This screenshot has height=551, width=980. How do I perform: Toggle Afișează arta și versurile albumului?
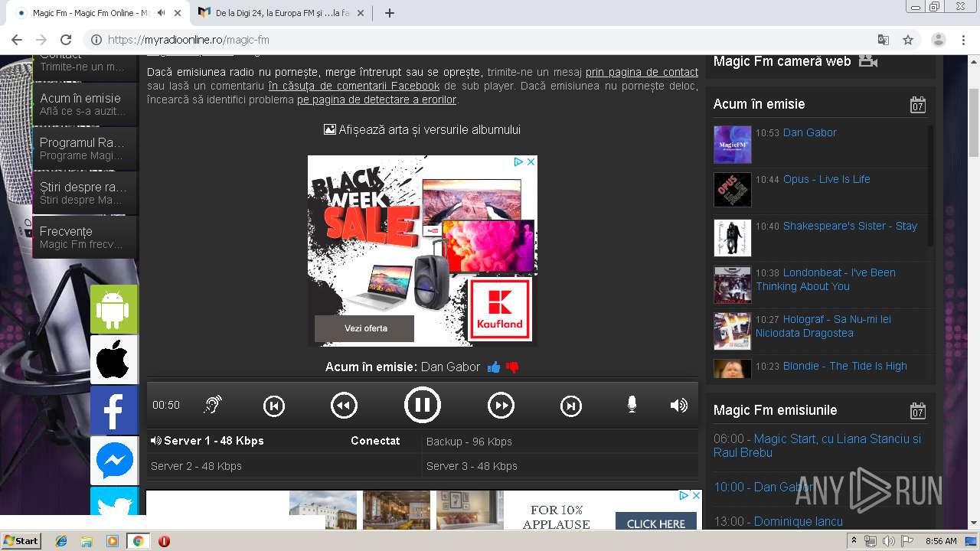tap(422, 130)
